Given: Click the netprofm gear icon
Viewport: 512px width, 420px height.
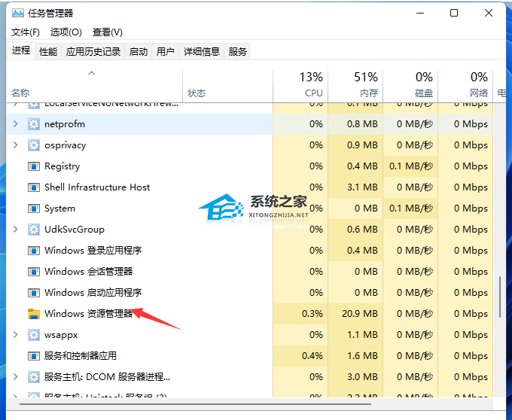Looking at the screenshot, I should [33, 124].
